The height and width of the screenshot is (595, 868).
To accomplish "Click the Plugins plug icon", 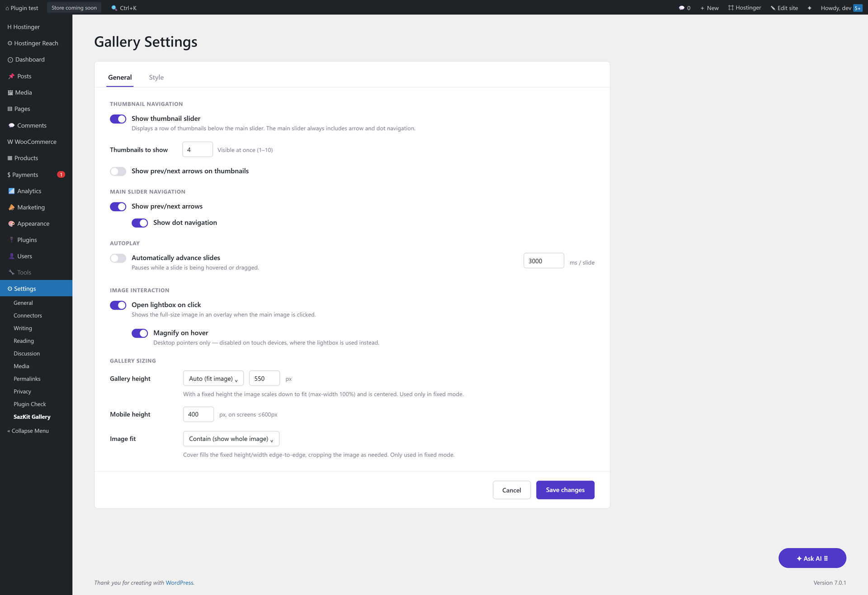I will (11, 240).
